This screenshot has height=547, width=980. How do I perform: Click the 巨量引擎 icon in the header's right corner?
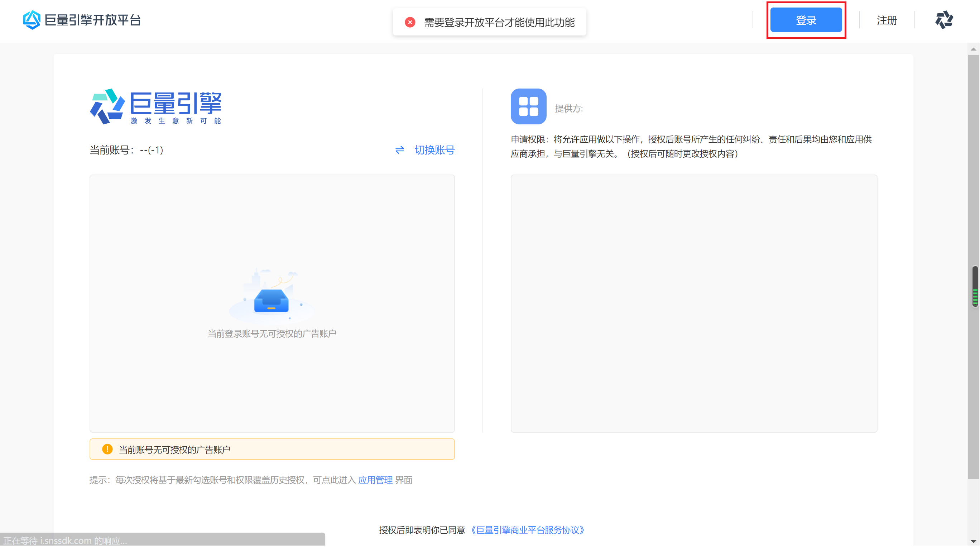tap(944, 20)
